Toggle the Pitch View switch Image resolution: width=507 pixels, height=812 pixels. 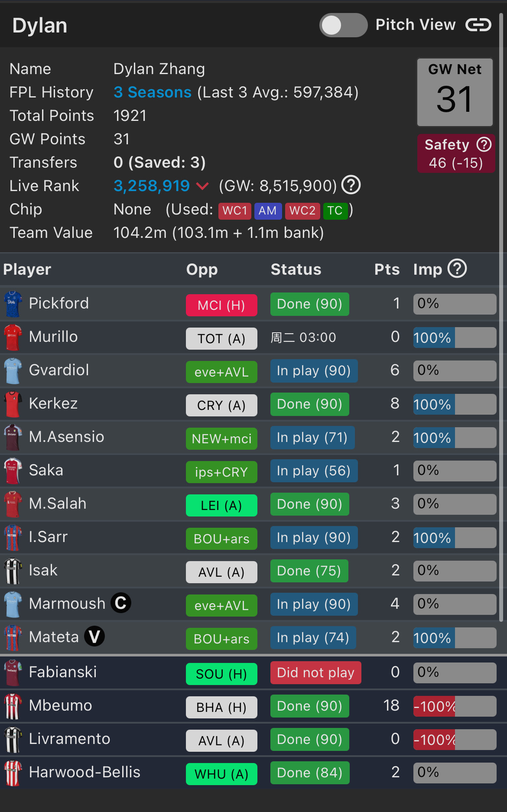pyautogui.click(x=343, y=25)
